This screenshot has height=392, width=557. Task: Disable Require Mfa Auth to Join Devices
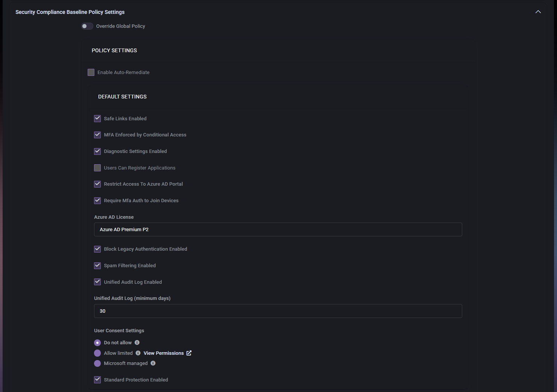97,200
